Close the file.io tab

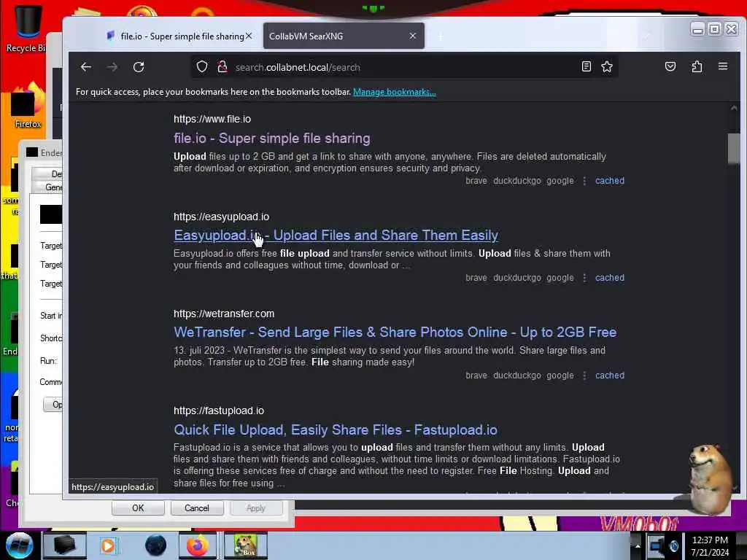click(249, 36)
